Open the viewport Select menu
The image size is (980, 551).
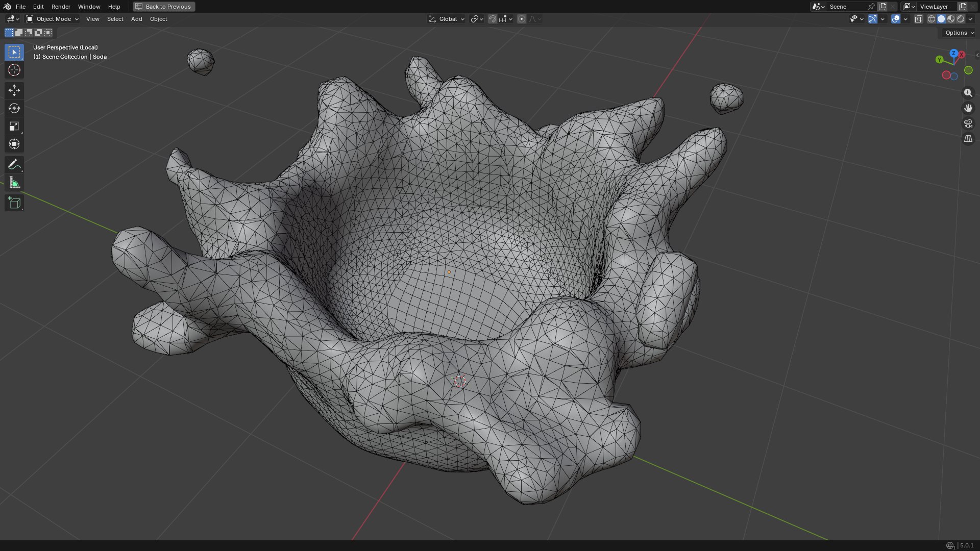coord(115,19)
